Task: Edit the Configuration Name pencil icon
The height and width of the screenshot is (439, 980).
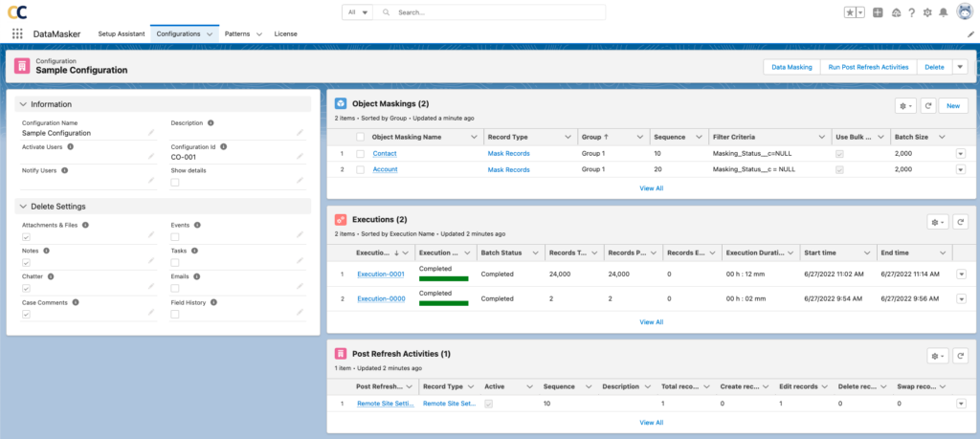Action: pyautogui.click(x=151, y=133)
